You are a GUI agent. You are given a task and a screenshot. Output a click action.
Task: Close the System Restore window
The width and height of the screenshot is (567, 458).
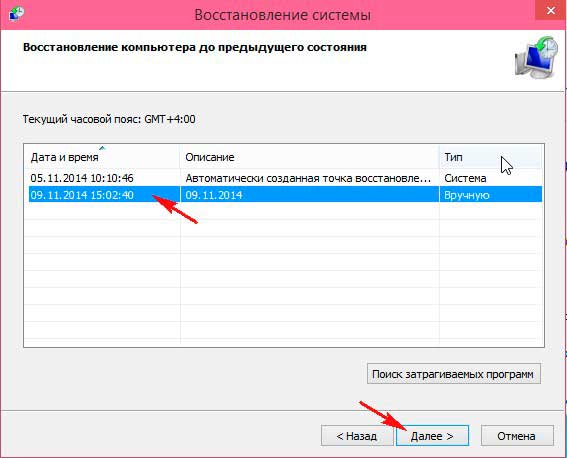pyautogui.click(x=550, y=10)
